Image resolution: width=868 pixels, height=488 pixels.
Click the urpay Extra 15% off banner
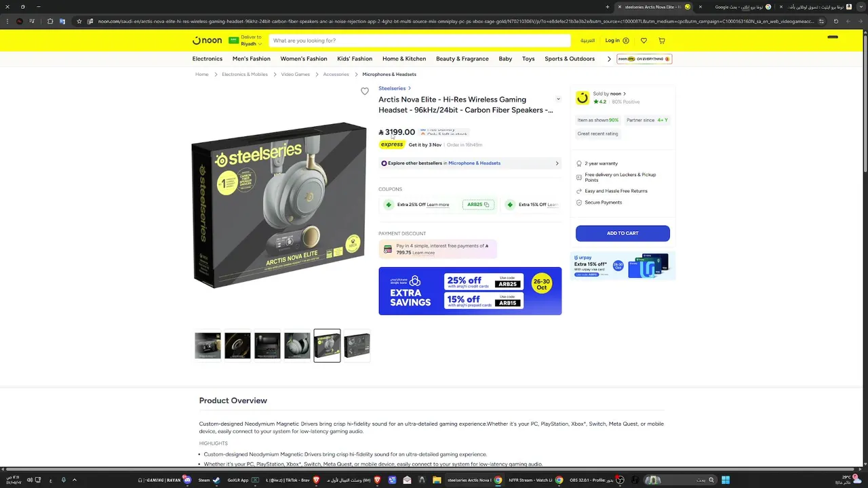[623, 266]
